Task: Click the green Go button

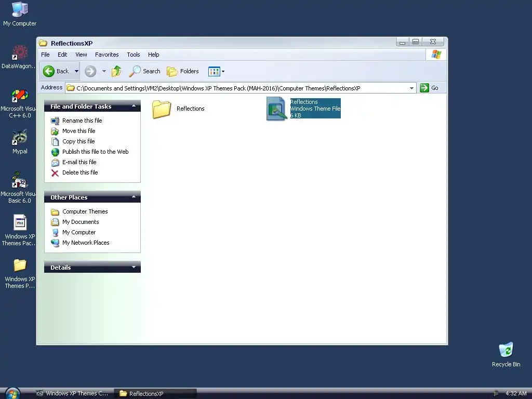Action: coord(429,88)
